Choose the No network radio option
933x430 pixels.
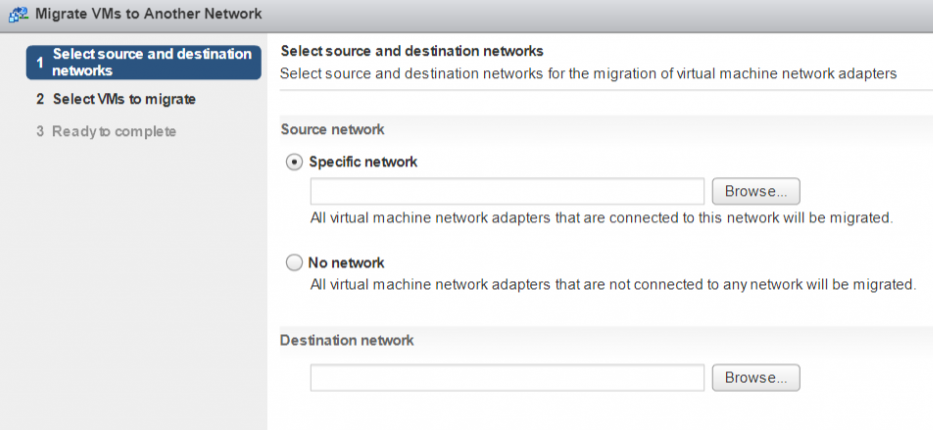(x=294, y=263)
